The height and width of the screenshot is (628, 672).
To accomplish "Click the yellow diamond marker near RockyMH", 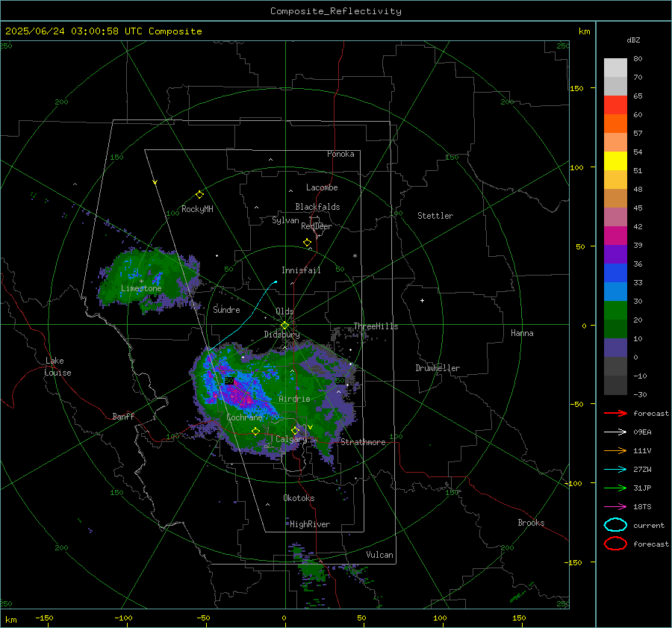I will 199,195.
